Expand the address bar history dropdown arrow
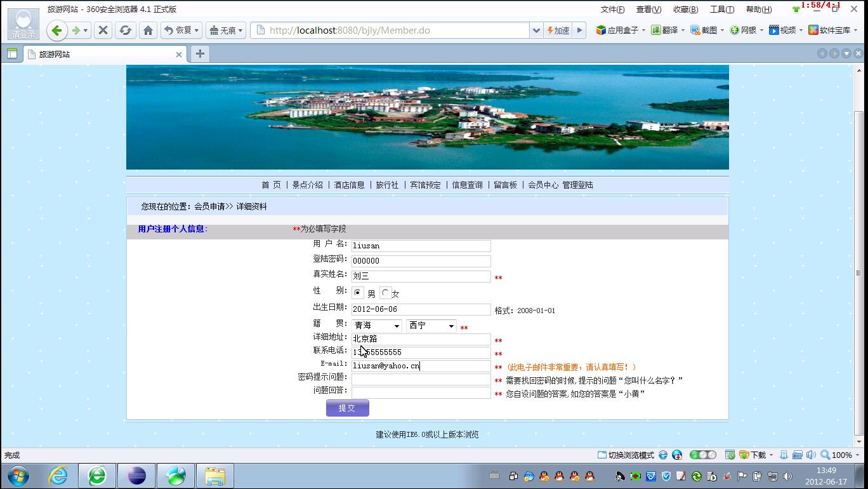868x489 pixels. click(x=536, y=30)
